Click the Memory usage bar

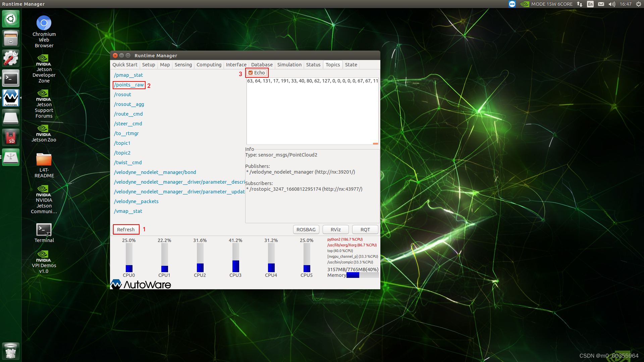tap(362, 275)
